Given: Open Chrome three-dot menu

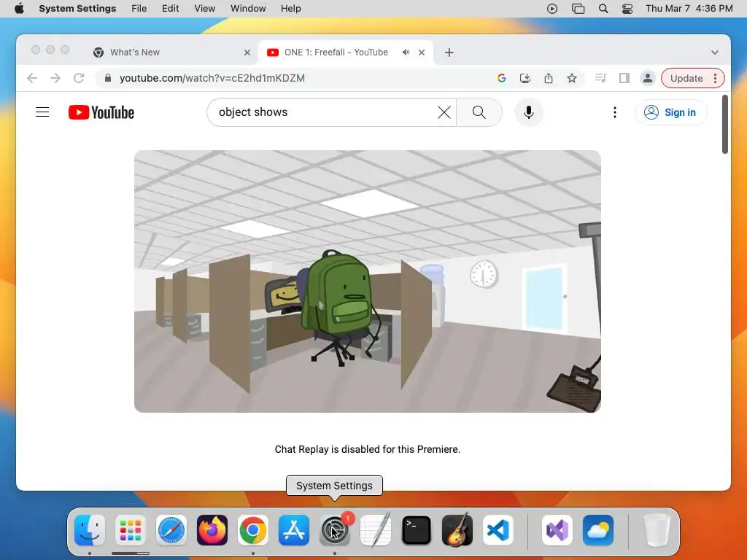Looking at the screenshot, I should (715, 78).
